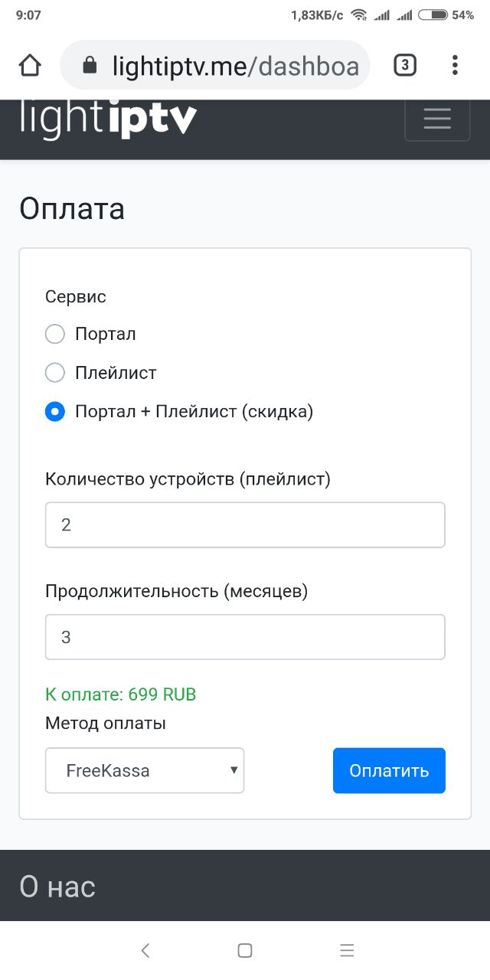Open the Chrome three-dot overflow menu

[x=455, y=65]
